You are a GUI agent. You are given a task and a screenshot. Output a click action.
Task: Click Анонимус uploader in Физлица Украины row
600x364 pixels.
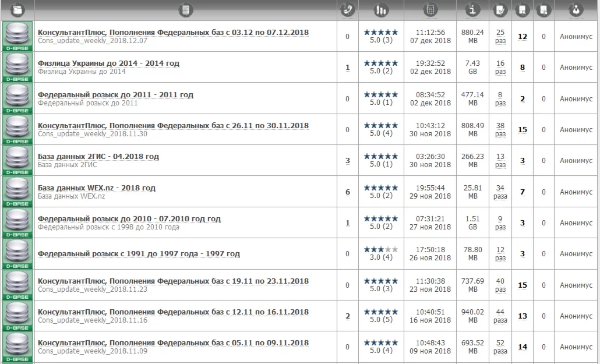tap(576, 68)
